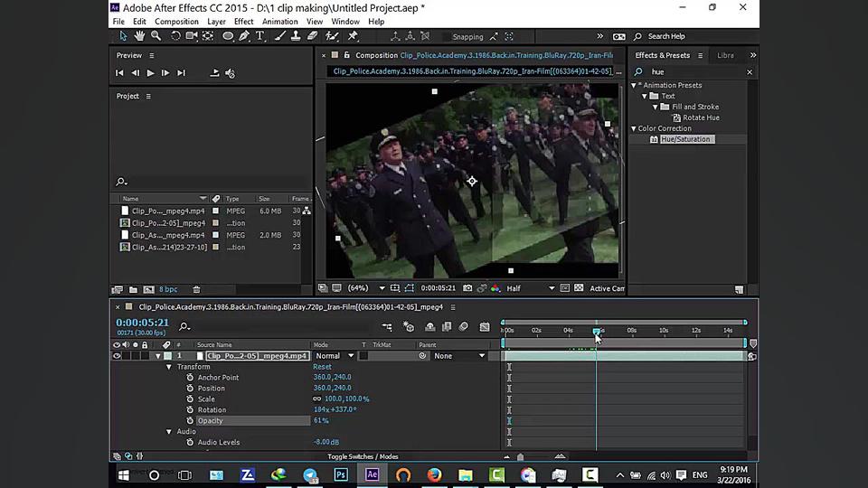
Task: Select the Zoom tool in toolbar
Action: (x=156, y=36)
